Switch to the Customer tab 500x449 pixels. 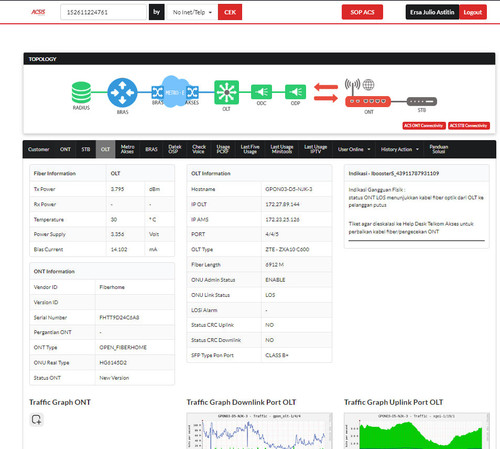(x=39, y=149)
